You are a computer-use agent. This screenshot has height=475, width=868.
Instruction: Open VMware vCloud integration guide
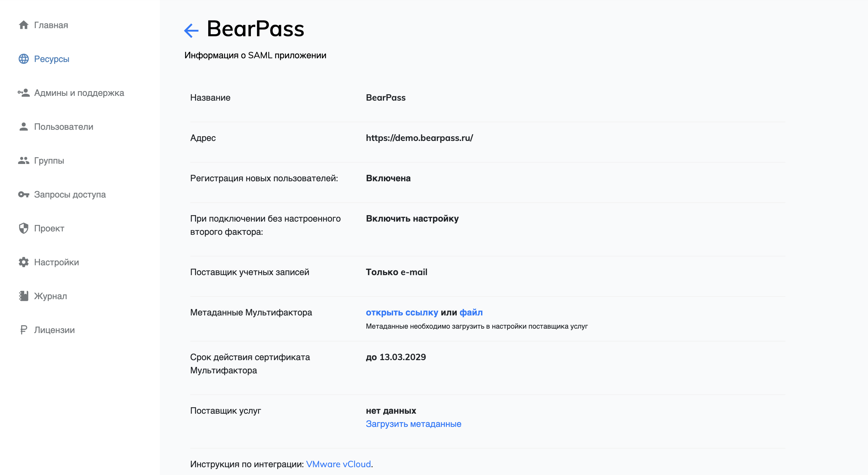pyautogui.click(x=338, y=464)
